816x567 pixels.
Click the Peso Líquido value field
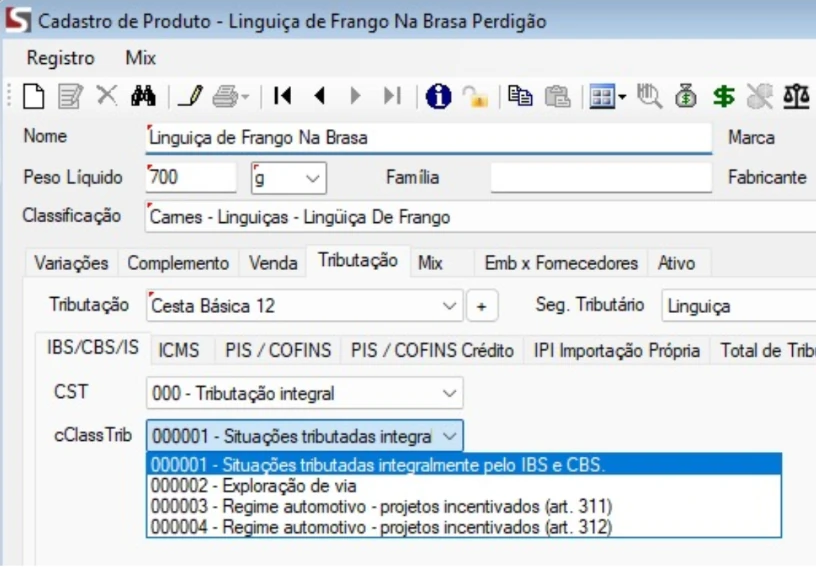click(x=191, y=178)
